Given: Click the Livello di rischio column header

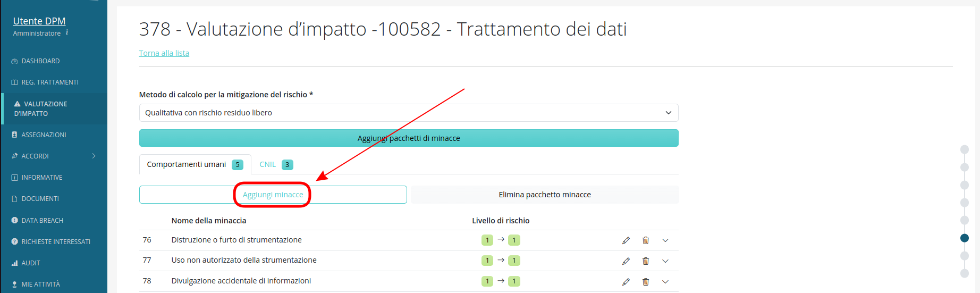Looking at the screenshot, I should click(x=501, y=221).
